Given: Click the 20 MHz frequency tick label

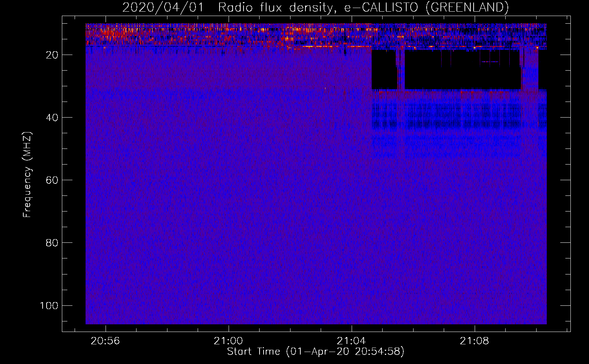Looking at the screenshot, I should point(52,55).
